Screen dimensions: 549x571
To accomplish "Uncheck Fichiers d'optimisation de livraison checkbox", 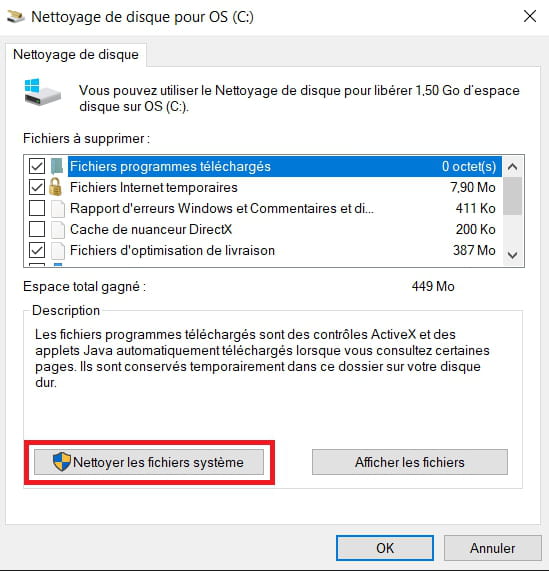I will 37,251.
